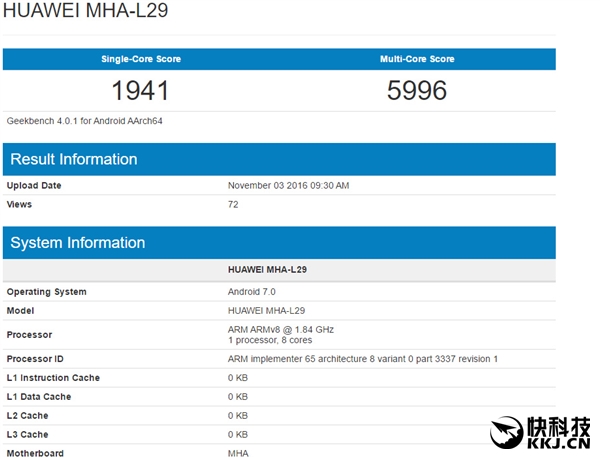600x459 pixels.
Task: Select the Multi-Core Score header
Action: tap(417, 59)
